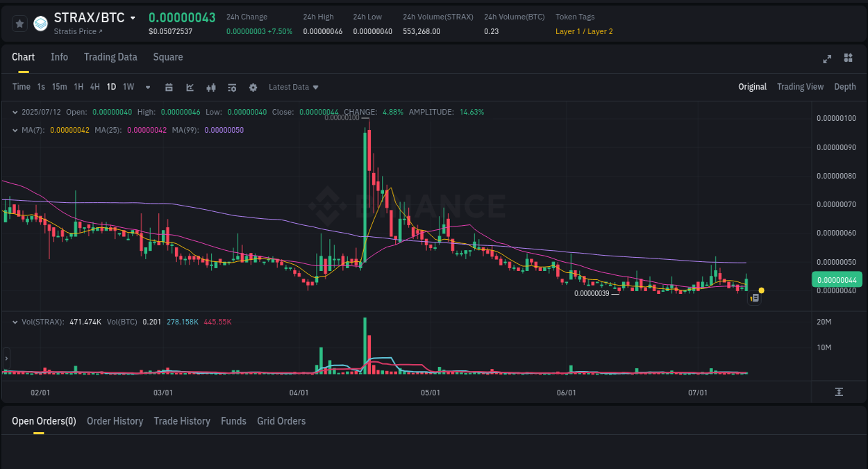
Task: Select the line chart drawing icon
Action: coord(190,87)
